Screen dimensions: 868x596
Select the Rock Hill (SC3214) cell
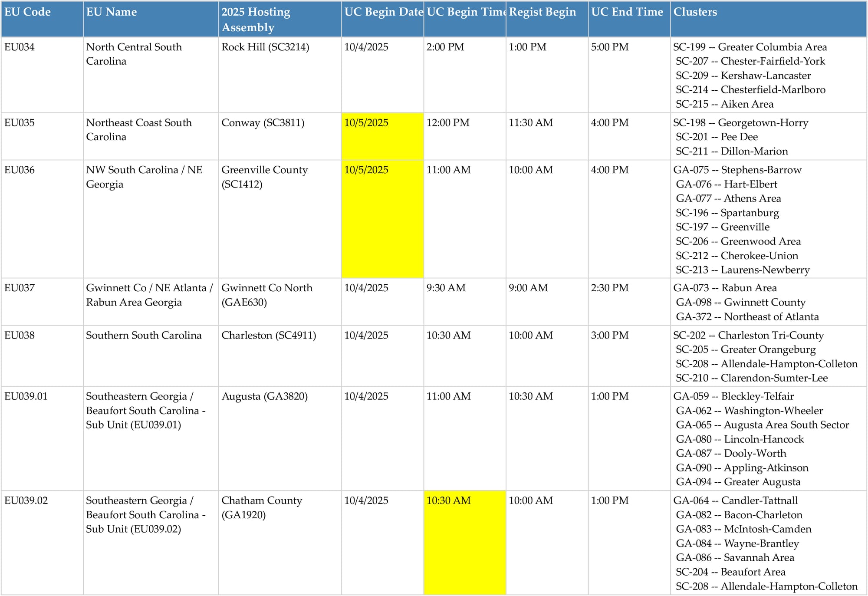pyautogui.click(x=265, y=47)
